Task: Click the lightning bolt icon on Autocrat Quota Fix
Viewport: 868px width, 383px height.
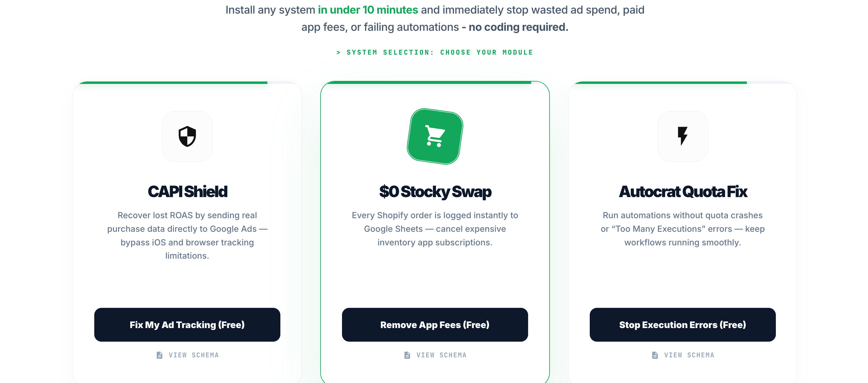Action: pyautogui.click(x=683, y=136)
